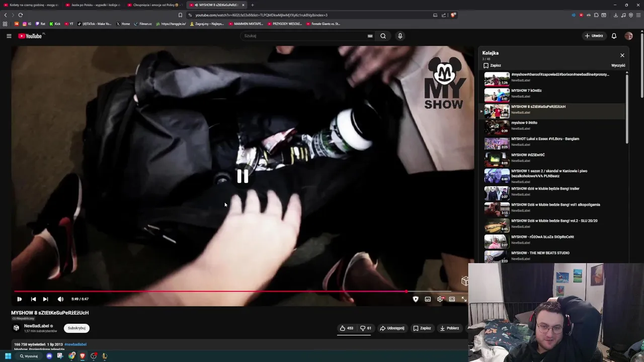Click the Wyszukaj taskbar search box
Viewport: 644px width, 362px height.
[x=29, y=356]
